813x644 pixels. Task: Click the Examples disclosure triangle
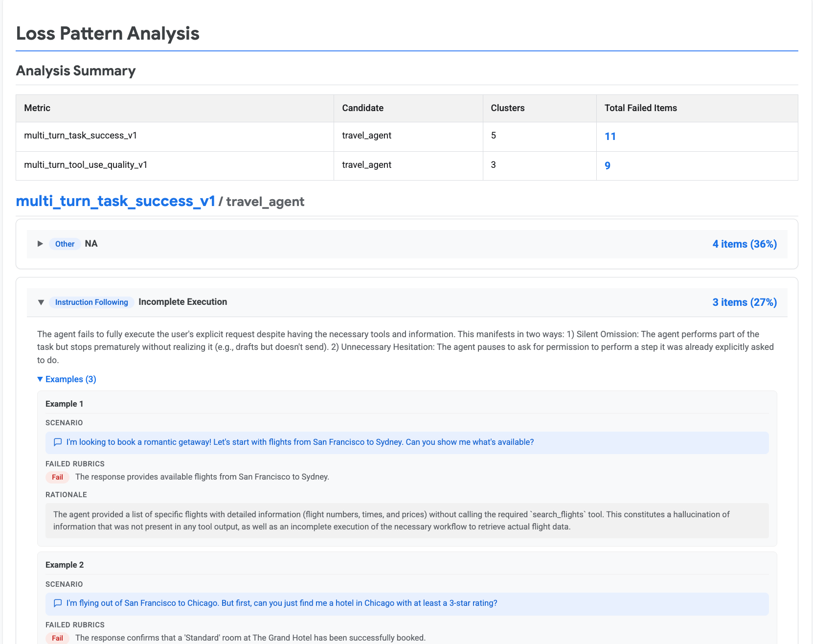tap(40, 379)
